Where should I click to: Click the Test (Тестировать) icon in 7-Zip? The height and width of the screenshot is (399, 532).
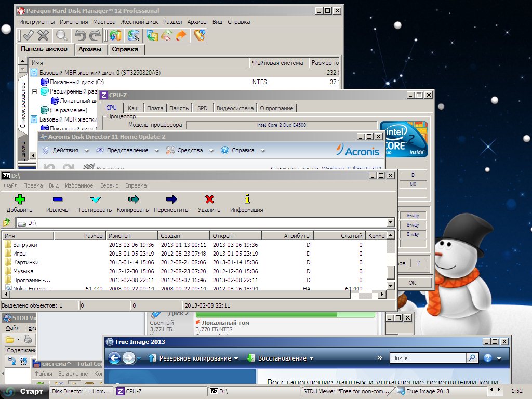[95, 199]
